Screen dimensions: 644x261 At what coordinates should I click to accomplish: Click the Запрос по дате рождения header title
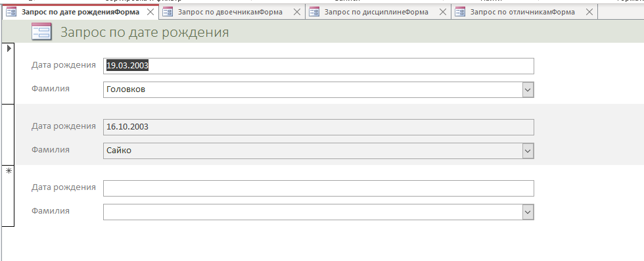point(145,32)
